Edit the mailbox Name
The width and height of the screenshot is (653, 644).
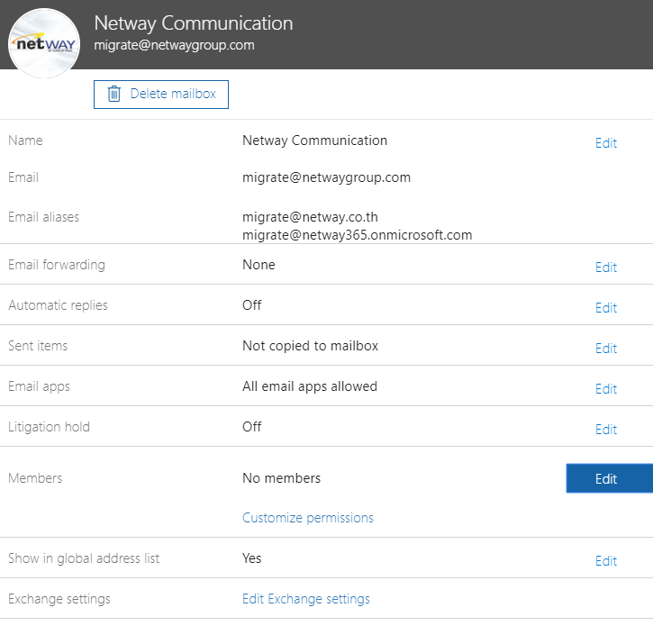point(605,143)
